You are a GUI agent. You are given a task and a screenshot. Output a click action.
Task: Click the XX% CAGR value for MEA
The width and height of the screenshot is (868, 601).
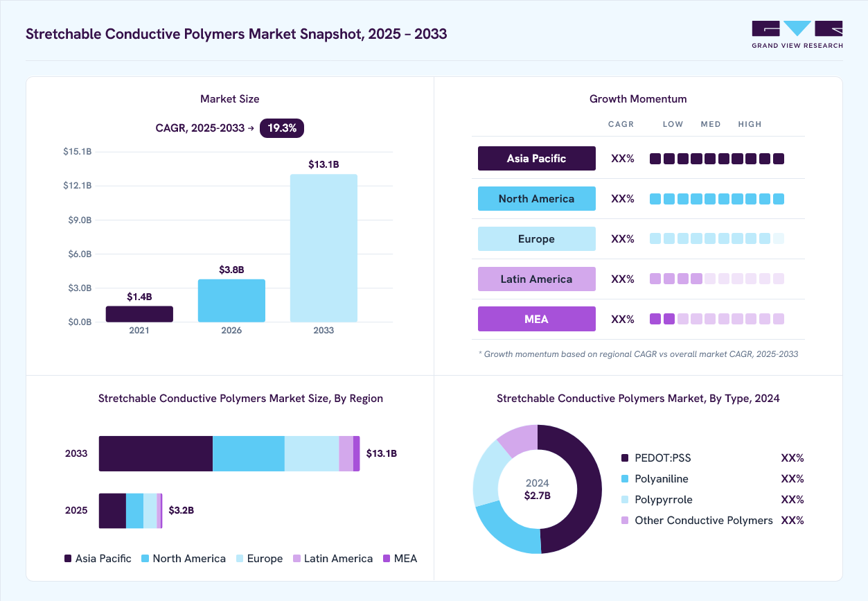[623, 320]
